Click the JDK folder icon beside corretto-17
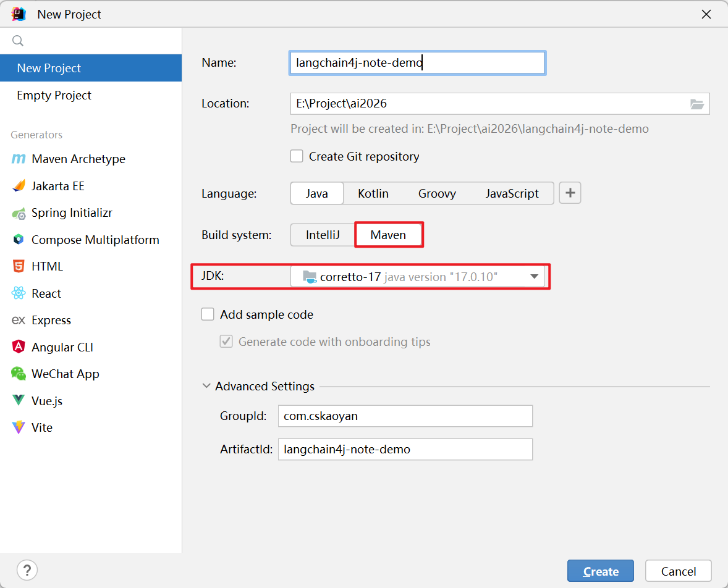 coord(310,277)
